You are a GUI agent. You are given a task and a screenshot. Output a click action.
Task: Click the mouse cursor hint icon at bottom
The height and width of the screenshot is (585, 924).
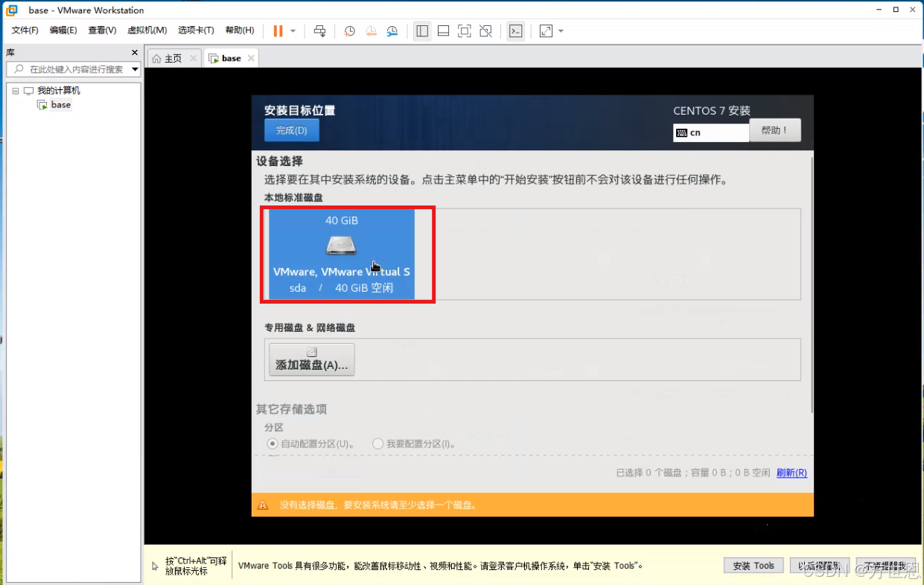[155, 566]
